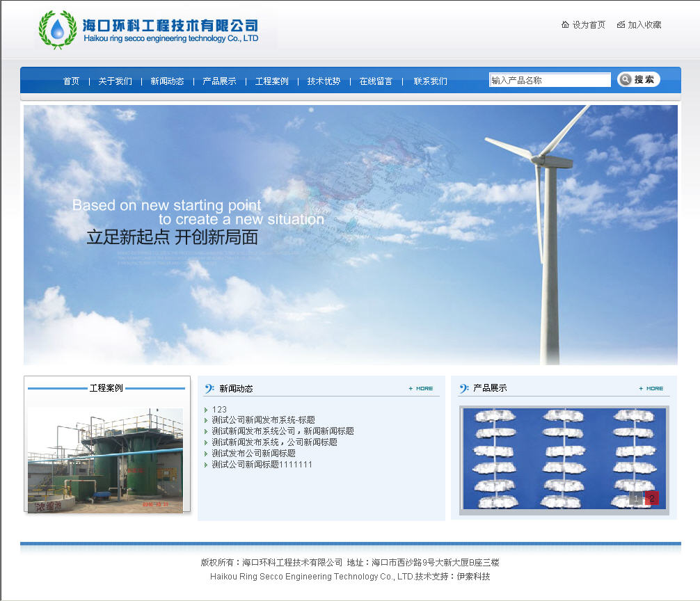Open the 在线留言 menu item
This screenshot has height=601, width=700.
[376, 81]
